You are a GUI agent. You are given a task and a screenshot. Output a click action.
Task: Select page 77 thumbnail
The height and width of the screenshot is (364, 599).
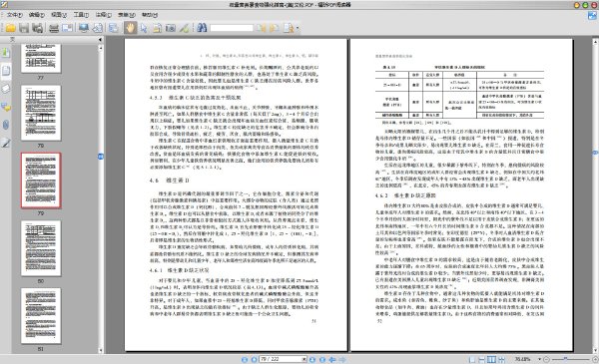[x=41, y=58]
